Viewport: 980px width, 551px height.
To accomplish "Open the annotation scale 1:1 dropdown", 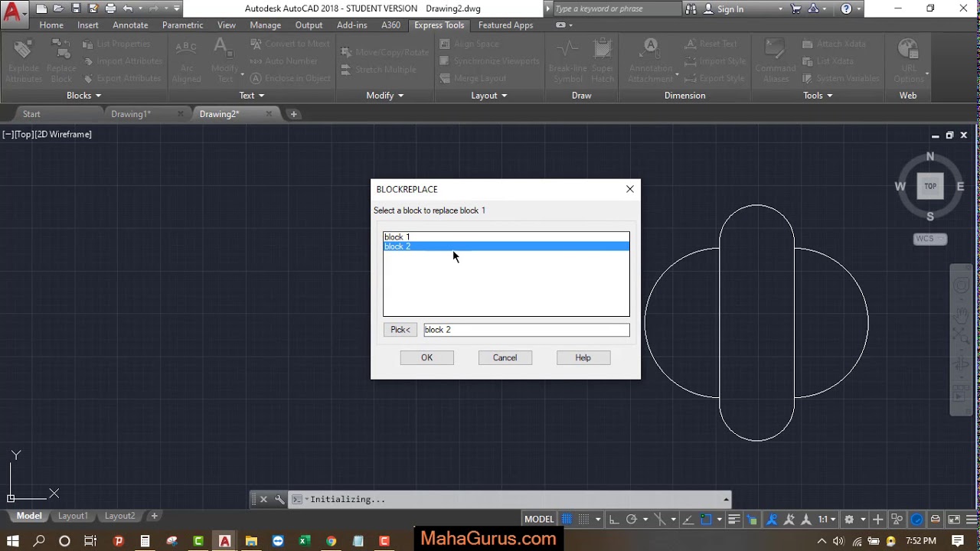I will click(827, 519).
